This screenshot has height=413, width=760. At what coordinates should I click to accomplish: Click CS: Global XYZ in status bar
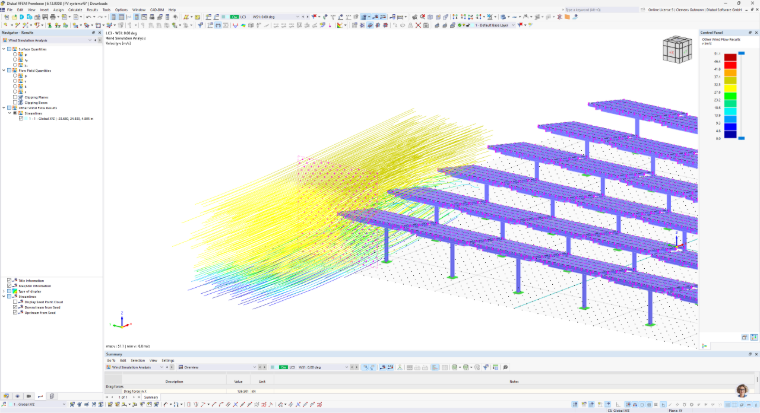tap(618, 411)
